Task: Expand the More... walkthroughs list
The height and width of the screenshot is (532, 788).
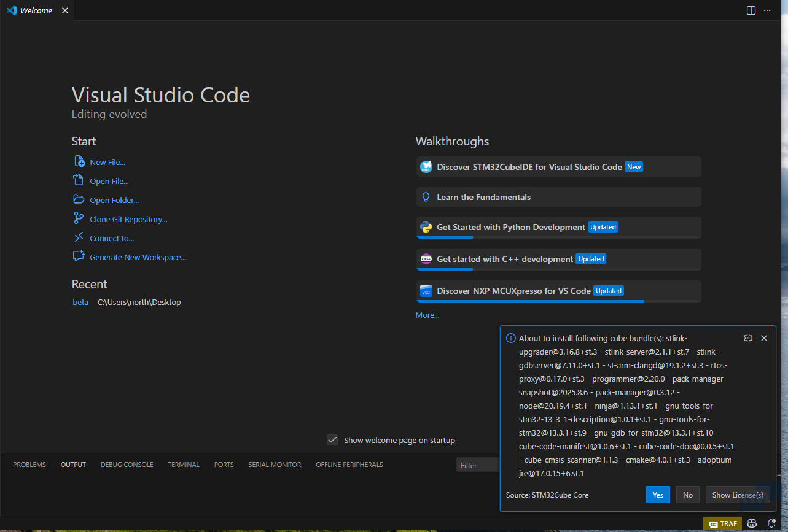Action: (x=427, y=315)
